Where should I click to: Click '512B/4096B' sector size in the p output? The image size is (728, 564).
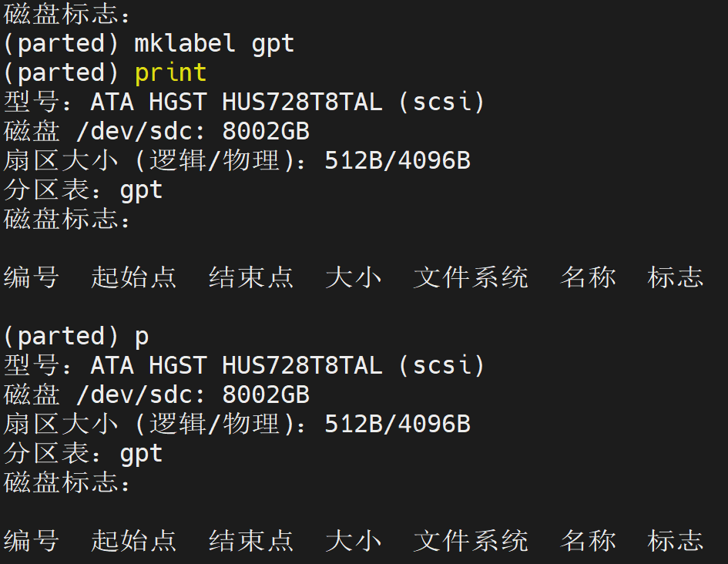point(398,424)
